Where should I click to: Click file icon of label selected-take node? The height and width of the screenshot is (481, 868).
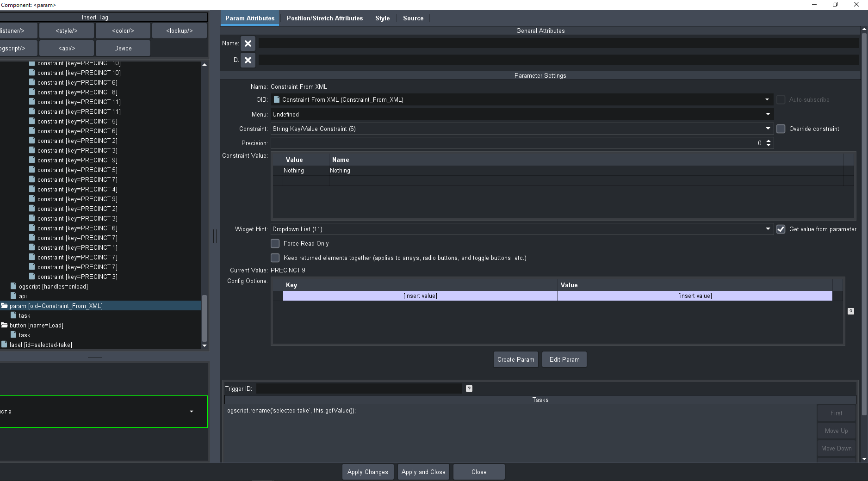pyautogui.click(x=5, y=345)
